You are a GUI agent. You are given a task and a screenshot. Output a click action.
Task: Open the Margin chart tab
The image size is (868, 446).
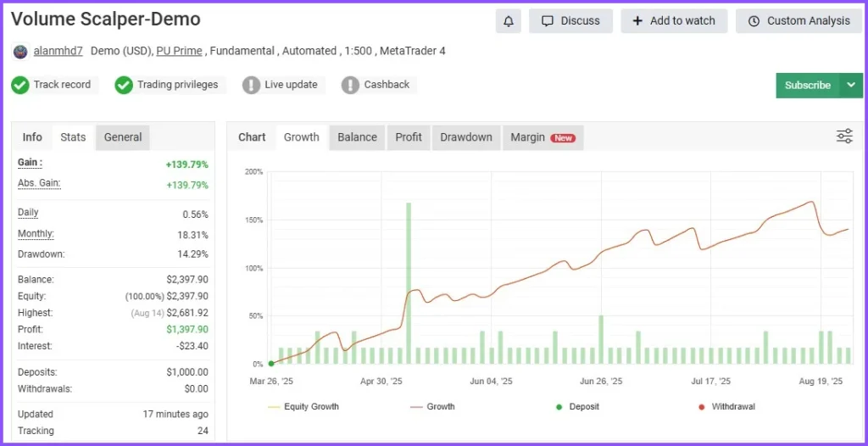pyautogui.click(x=543, y=137)
